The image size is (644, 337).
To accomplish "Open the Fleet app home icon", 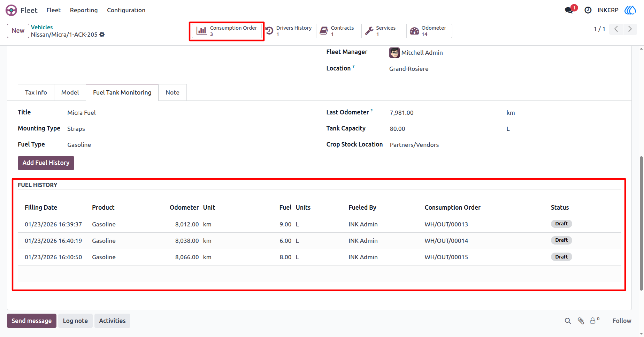I will (11, 10).
